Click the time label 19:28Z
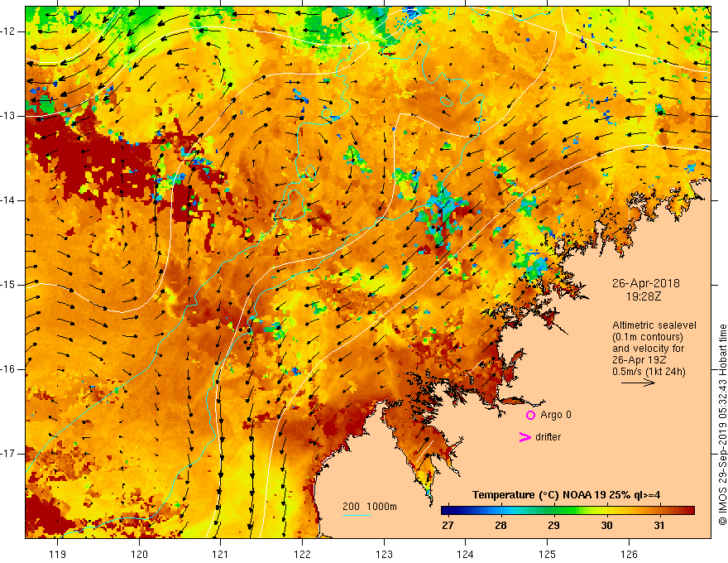Image resolution: width=728 pixels, height=563 pixels. (644, 296)
